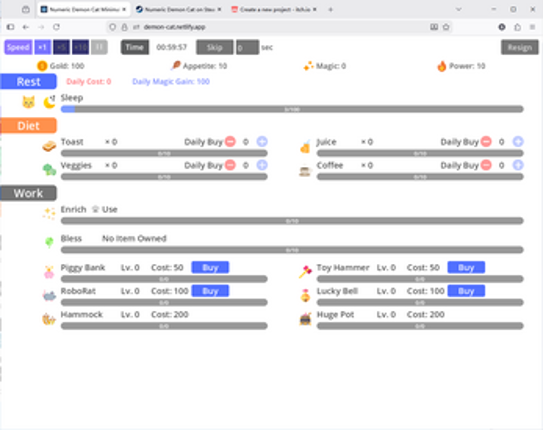
Task: Decrease Veggies Daily Buy with minus icon
Action: tap(230, 165)
